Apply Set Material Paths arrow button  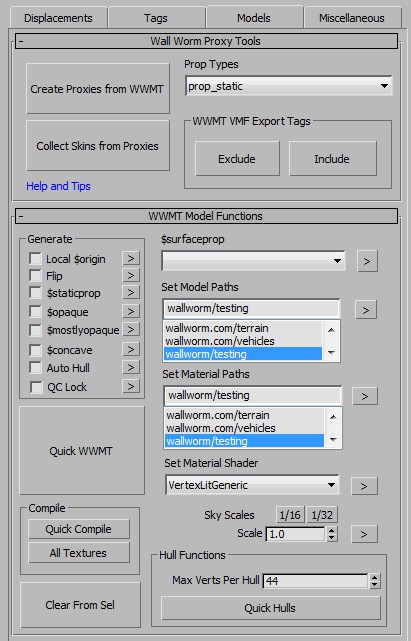(365, 396)
